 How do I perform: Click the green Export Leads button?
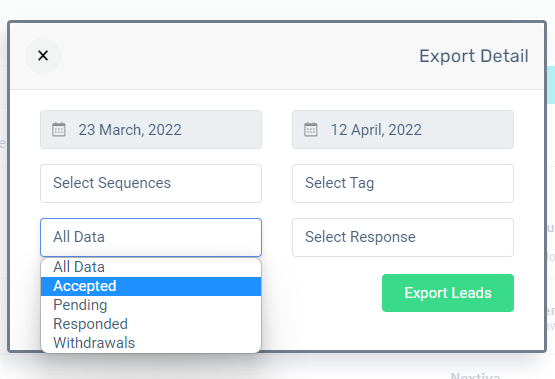click(x=448, y=293)
